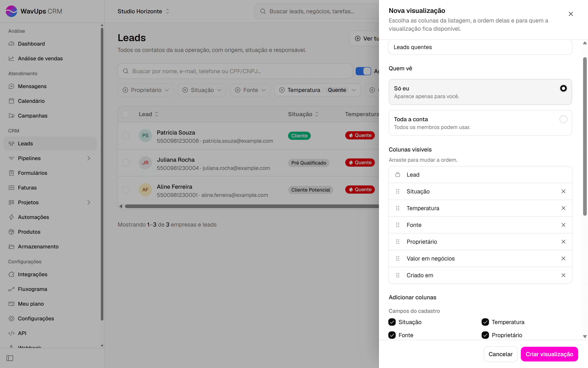Edit the Leads quentes name field

pyautogui.click(x=480, y=47)
